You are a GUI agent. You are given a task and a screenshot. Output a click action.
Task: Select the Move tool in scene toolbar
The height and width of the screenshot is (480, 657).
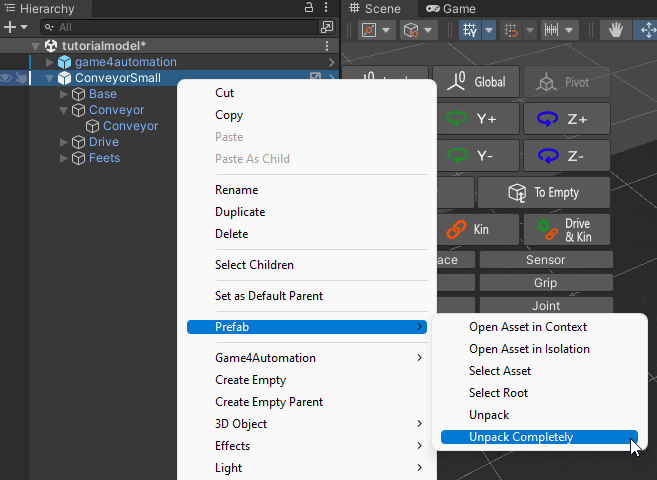coord(646,30)
